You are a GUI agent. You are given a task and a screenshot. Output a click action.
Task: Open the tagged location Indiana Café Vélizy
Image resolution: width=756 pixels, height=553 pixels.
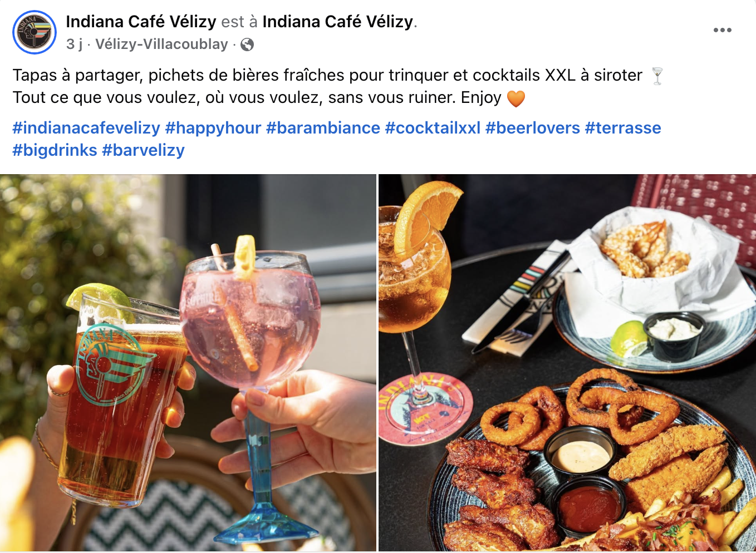[x=338, y=21]
